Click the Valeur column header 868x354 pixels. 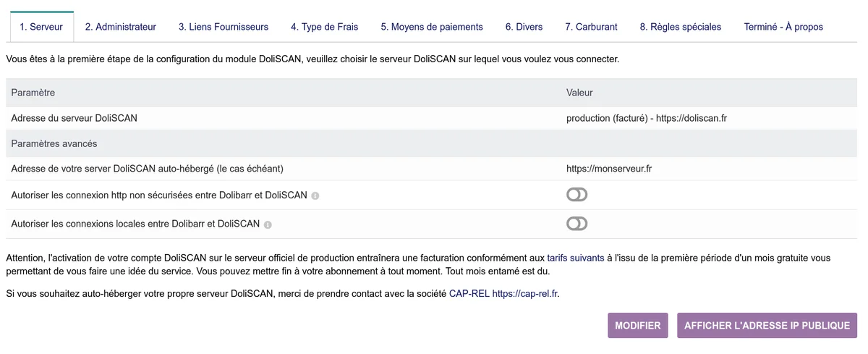point(579,93)
